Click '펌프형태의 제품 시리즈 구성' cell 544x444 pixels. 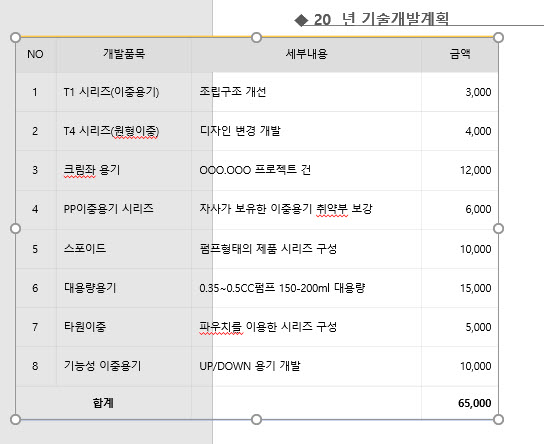[306, 249]
